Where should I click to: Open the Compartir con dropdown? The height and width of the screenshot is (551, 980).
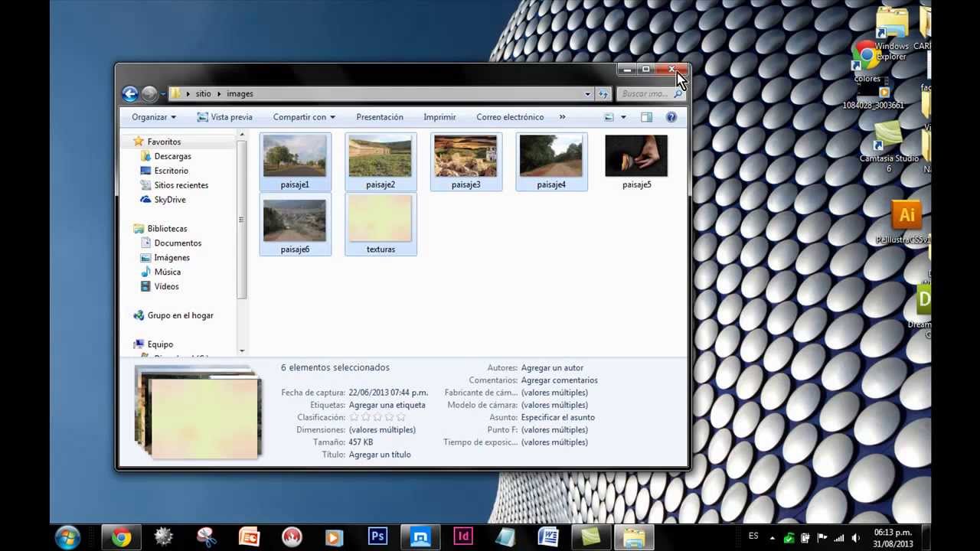point(304,117)
